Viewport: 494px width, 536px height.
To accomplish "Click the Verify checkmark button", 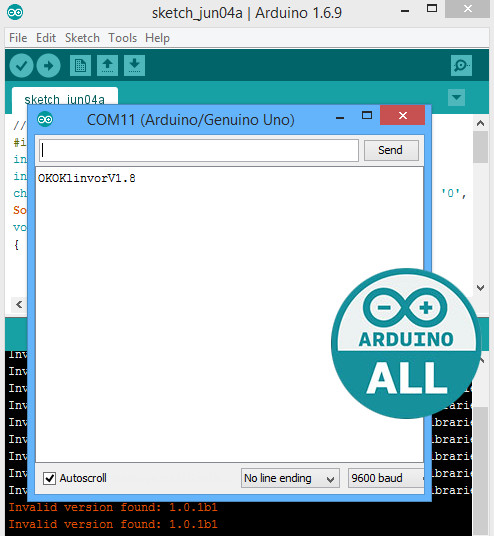I will [21, 65].
